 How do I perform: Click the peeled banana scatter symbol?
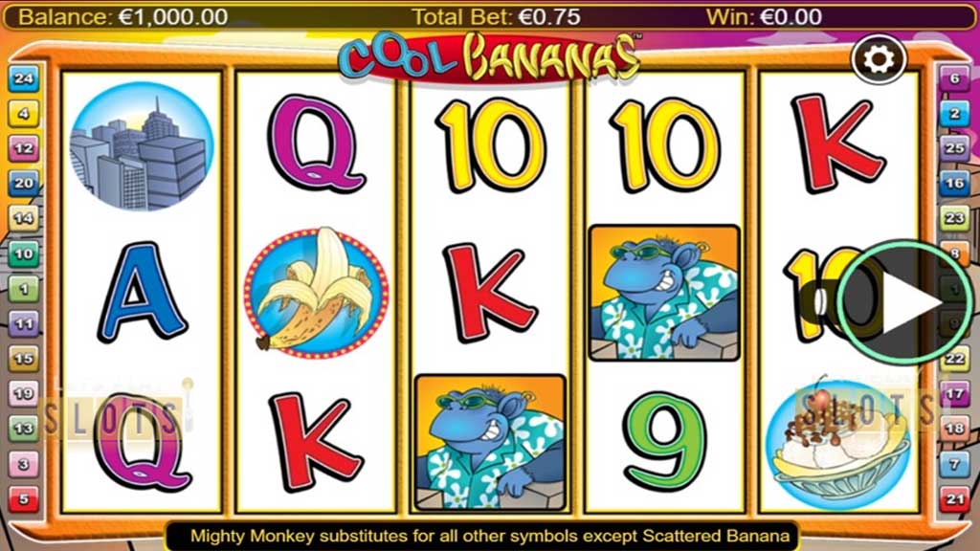[316, 293]
